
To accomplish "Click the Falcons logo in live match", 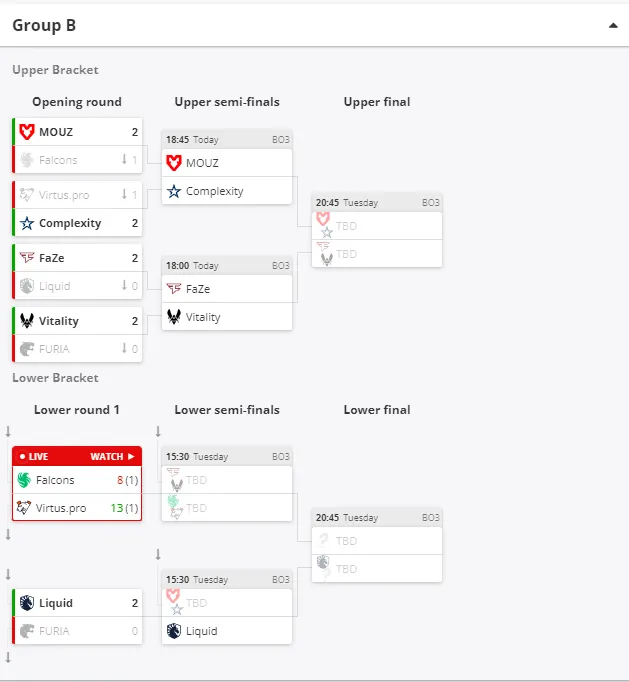I will (24, 480).
